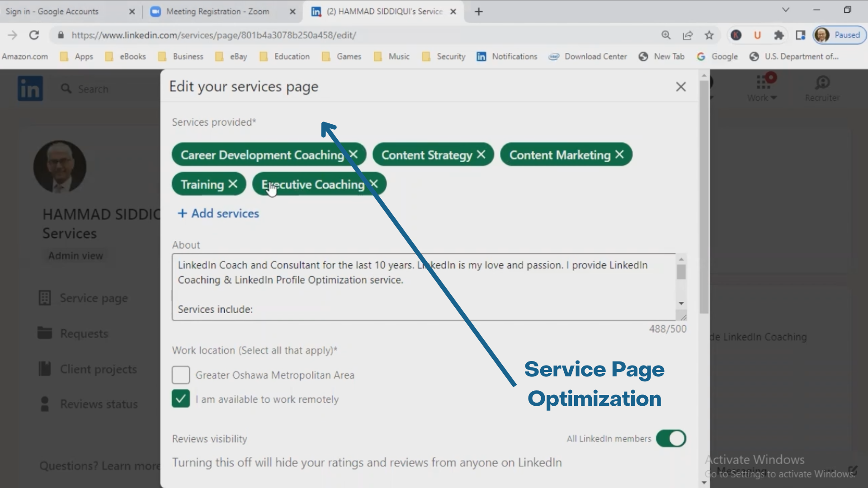The width and height of the screenshot is (868, 488).
Task: Restore down the browser window
Action: coord(847,10)
